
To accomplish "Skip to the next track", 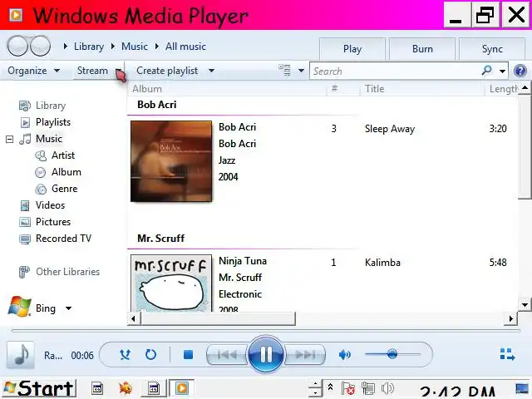I will 305,355.
